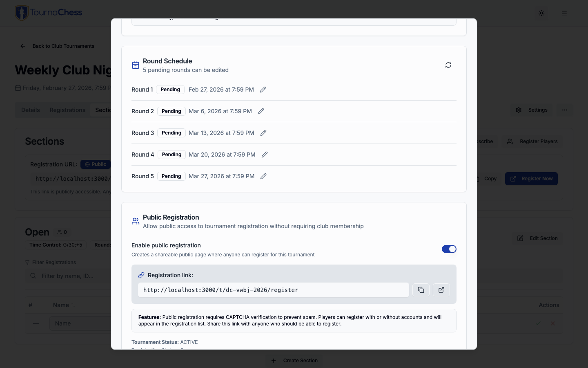This screenshot has height=368, width=588.
Task: Create a new tournament section
Action: 294,361
